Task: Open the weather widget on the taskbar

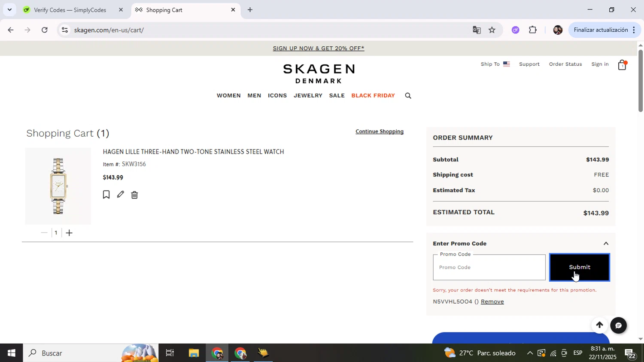Action: (480, 353)
